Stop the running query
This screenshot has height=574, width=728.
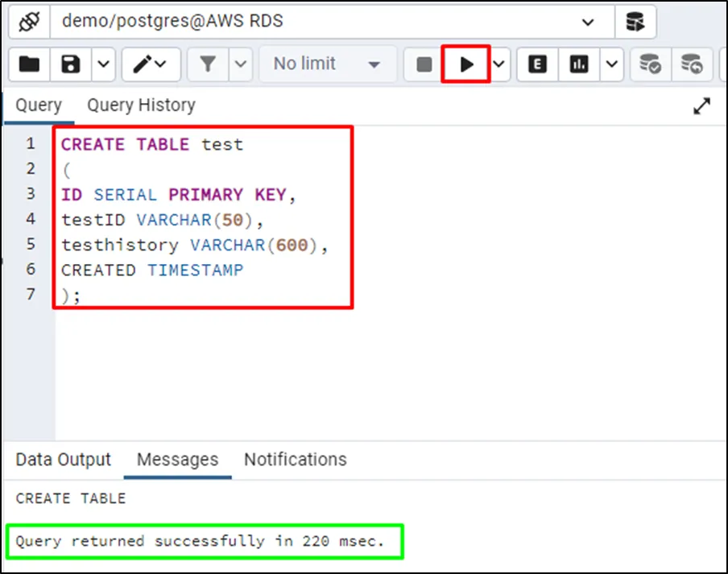pyautogui.click(x=424, y=64)
